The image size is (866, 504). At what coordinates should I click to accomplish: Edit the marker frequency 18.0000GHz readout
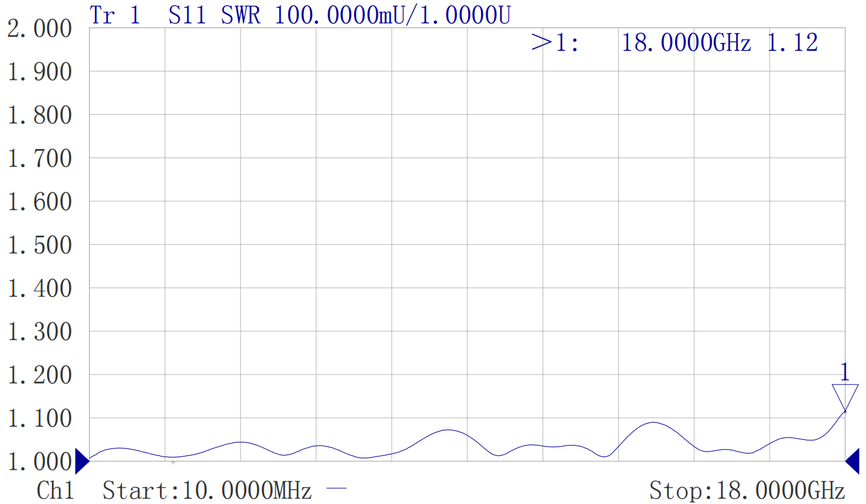pyautogui.click(x=686, y=43)
